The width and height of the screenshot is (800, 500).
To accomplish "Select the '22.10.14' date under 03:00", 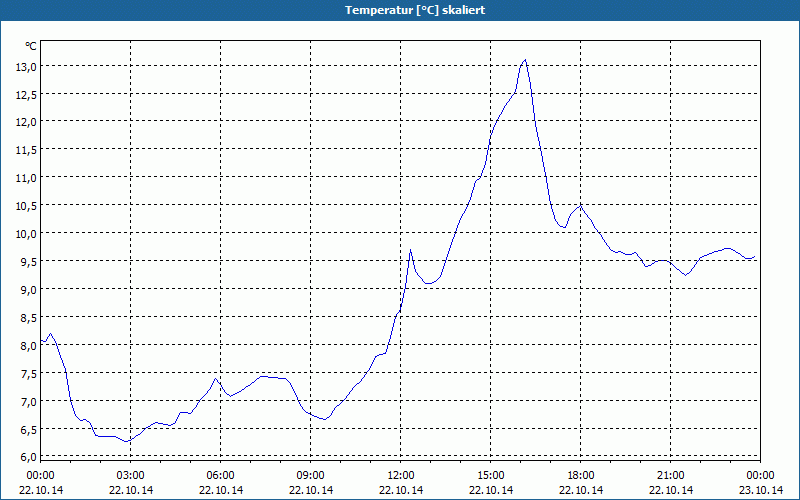I will (x=131, y=490).
